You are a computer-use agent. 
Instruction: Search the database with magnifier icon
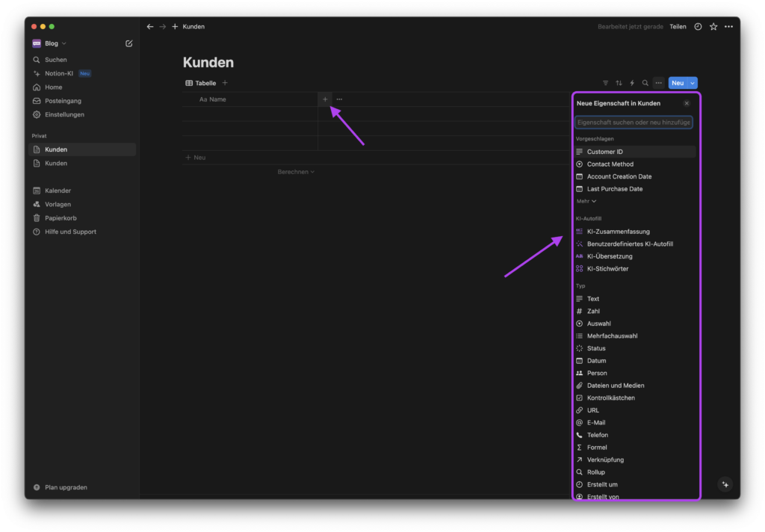(645, 83)
